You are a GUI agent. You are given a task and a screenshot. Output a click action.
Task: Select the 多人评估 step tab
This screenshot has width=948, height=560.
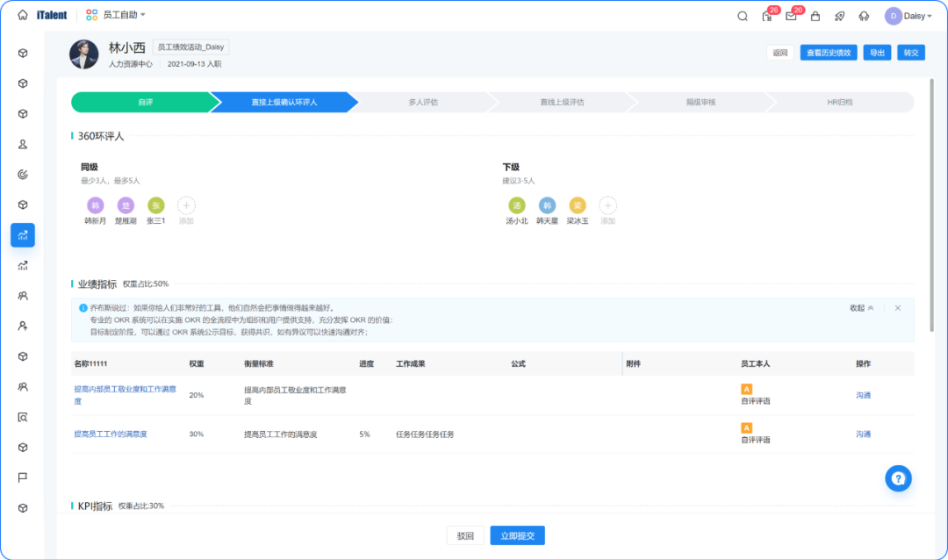coord(423,103)
